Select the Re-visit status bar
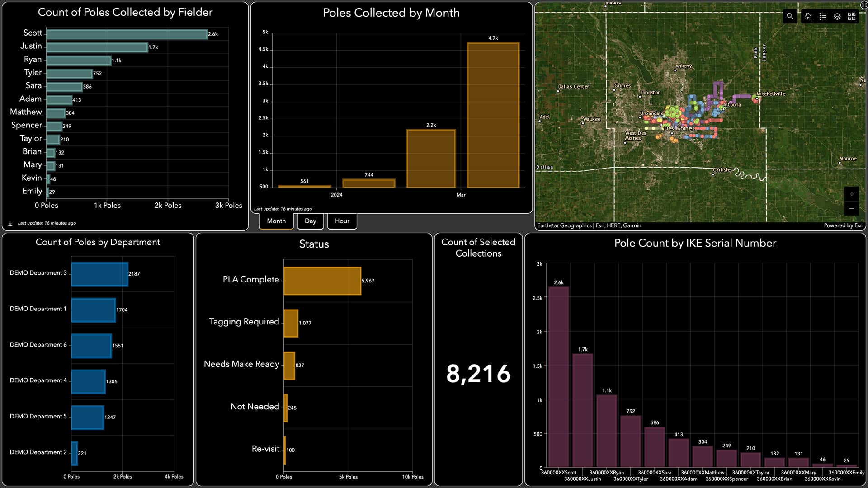Screen dimensions: 868x488 tap(285, 449)
